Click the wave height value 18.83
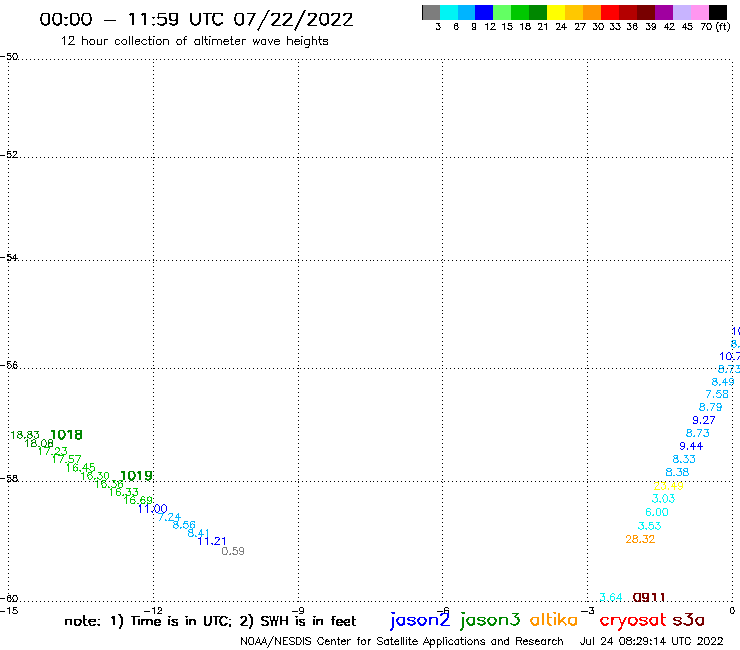 tap(25, 435)
